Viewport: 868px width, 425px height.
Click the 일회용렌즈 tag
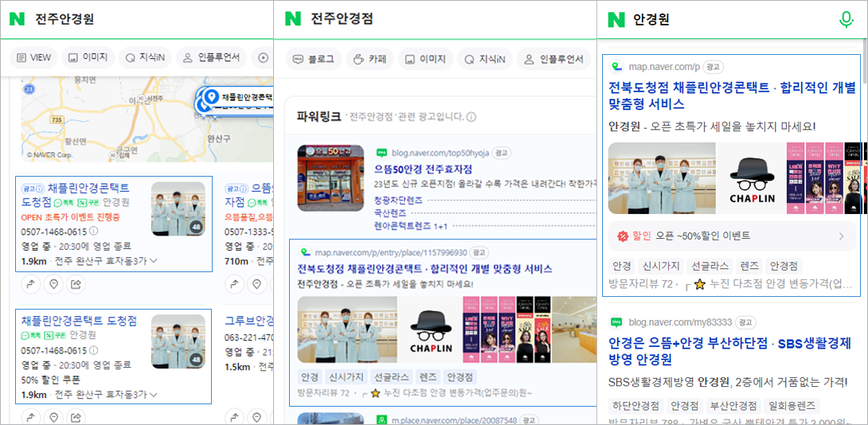point(790,406)
